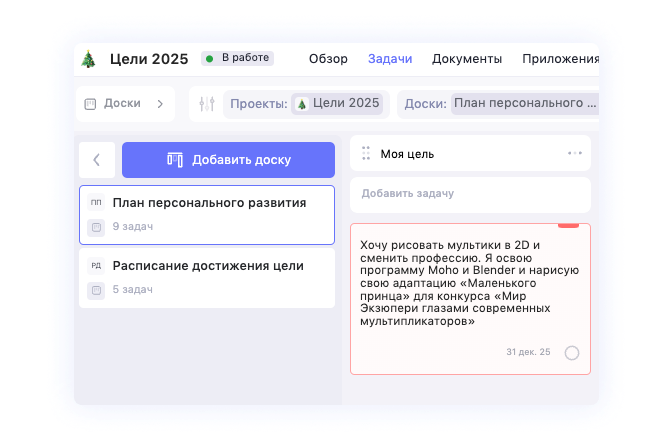
Task: Click the ПП board avatar badge
Action: (x=96, y=202)
